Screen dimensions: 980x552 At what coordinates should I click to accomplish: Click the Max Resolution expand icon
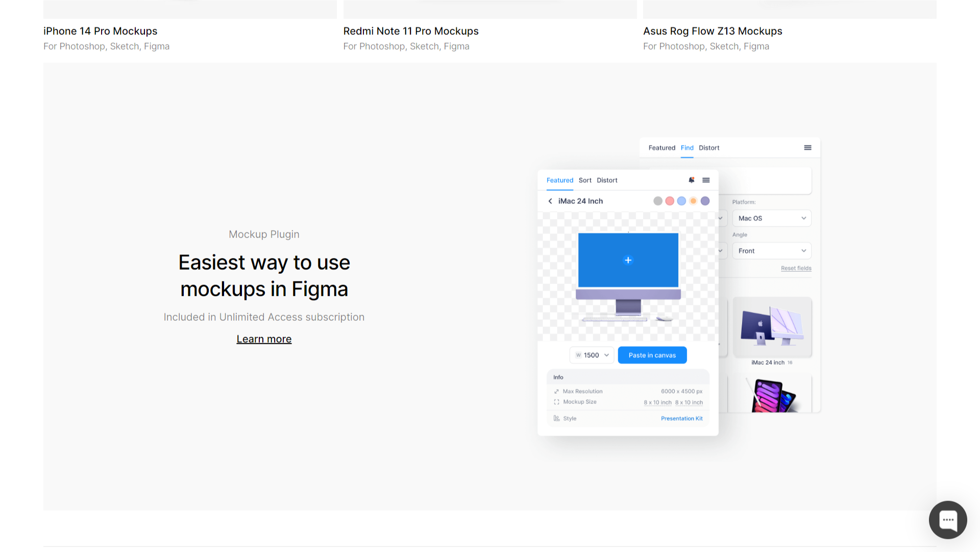556,392
